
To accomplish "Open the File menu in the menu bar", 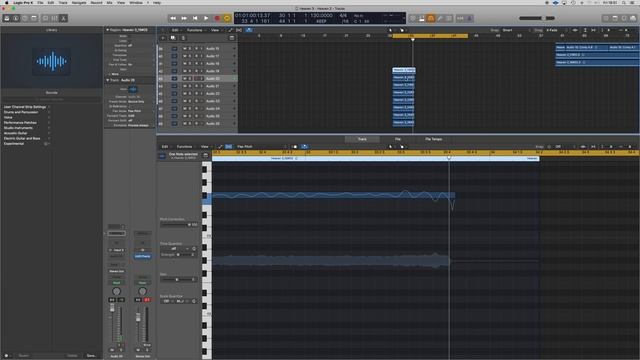I will point(40,2).
